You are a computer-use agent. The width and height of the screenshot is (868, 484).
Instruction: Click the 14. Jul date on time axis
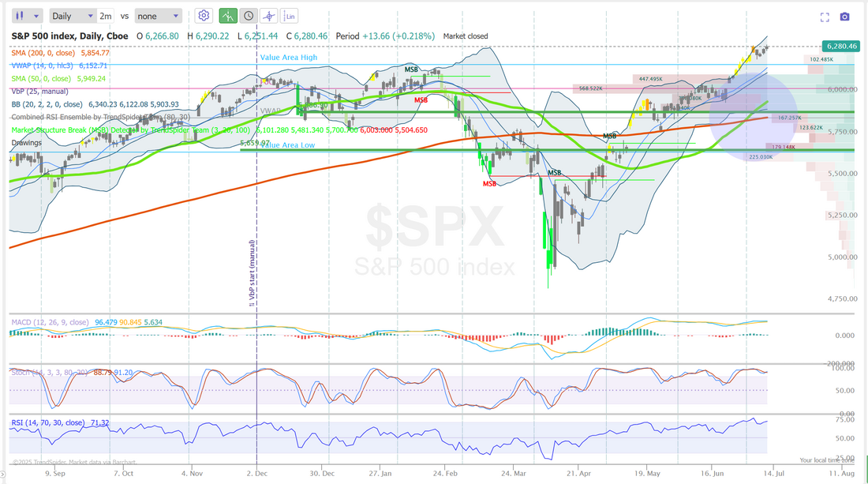pyautogui.click(x=772, y=474)
